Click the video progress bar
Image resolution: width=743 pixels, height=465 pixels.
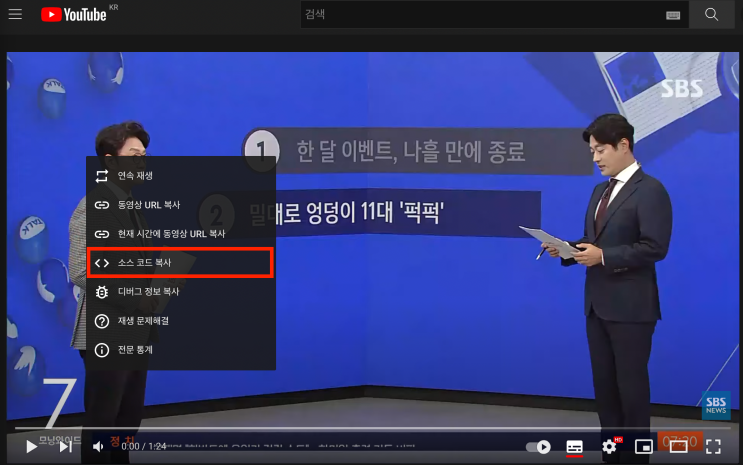372,428
